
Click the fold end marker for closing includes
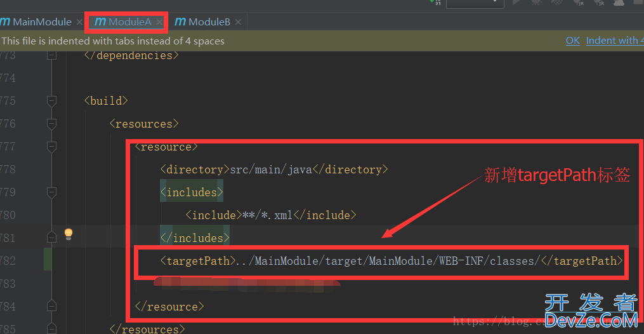tap(52, 237)
